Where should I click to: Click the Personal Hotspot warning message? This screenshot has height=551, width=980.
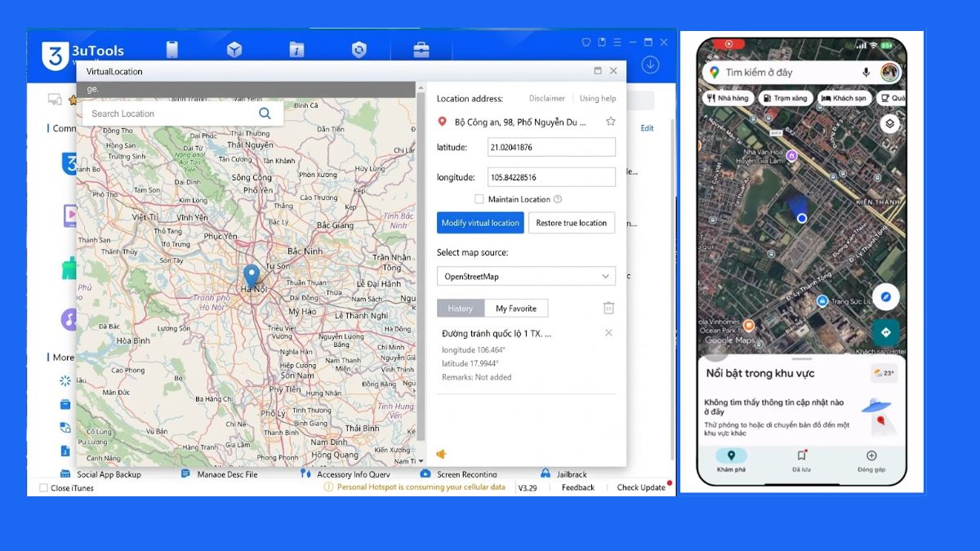pos(415,487)
